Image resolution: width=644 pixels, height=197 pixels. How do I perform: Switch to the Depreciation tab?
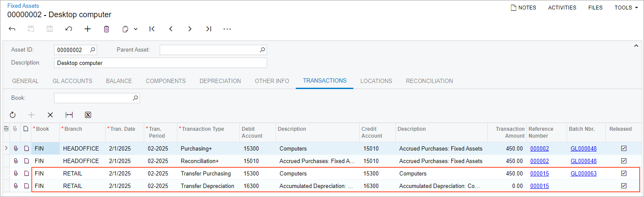click(x=220, y=81)
